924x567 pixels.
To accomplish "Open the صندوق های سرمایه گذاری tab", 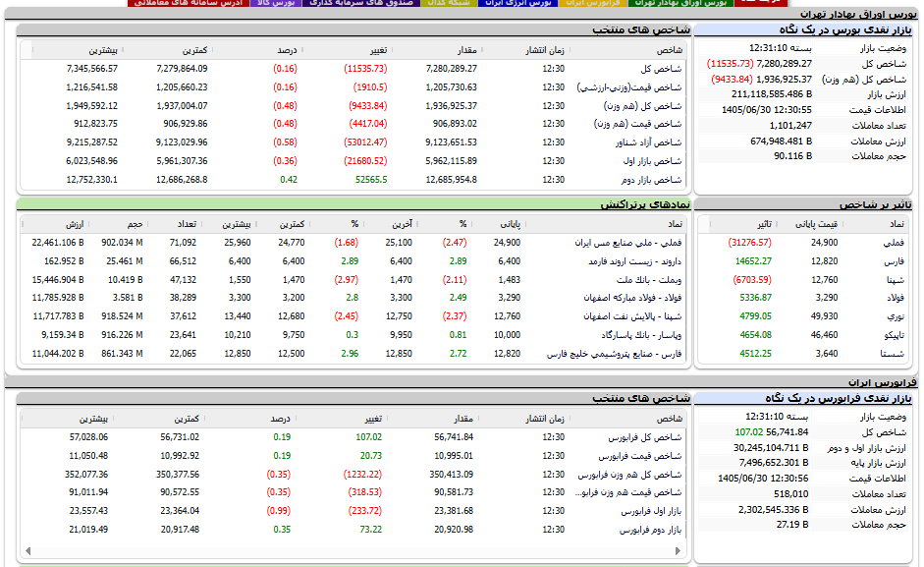I will [361, 3].
